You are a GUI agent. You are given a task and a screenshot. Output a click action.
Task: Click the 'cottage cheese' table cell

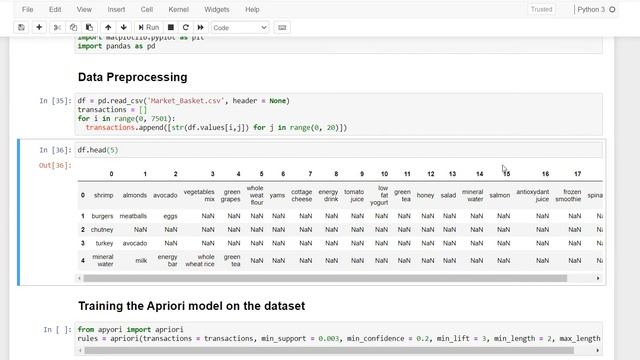(301, 195)
